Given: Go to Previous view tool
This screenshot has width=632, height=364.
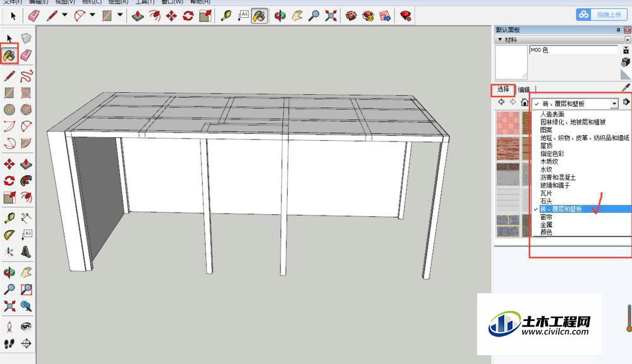Looking at the screenshot, I should 26,306.
